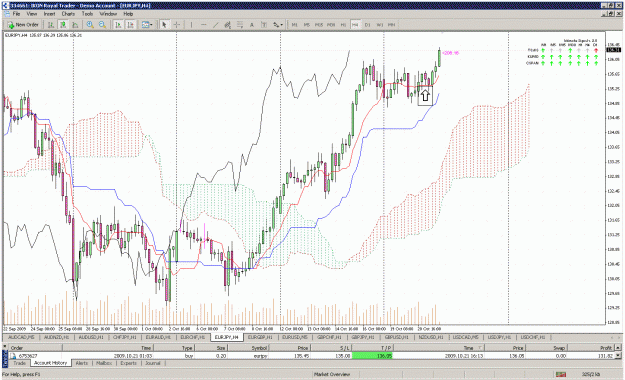
Task: Switch timeframe to M5
Action: 307,25
